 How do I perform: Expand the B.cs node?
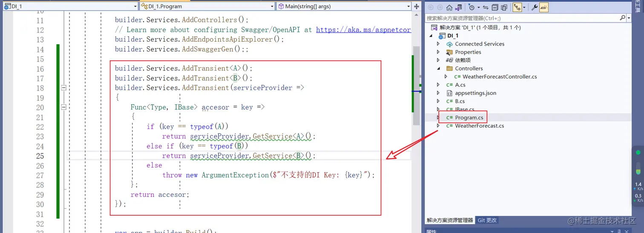pos(438,101)
